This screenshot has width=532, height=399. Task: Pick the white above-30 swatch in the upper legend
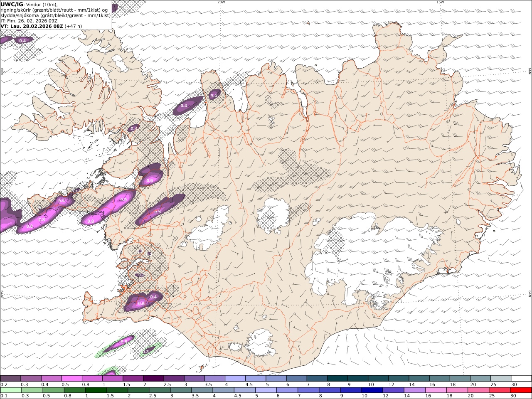[522, 378]
